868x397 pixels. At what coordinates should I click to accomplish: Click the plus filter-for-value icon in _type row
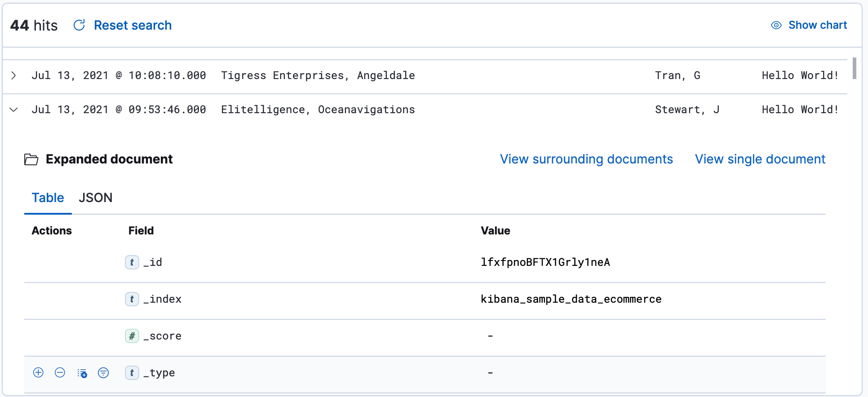tap(39, 373)
